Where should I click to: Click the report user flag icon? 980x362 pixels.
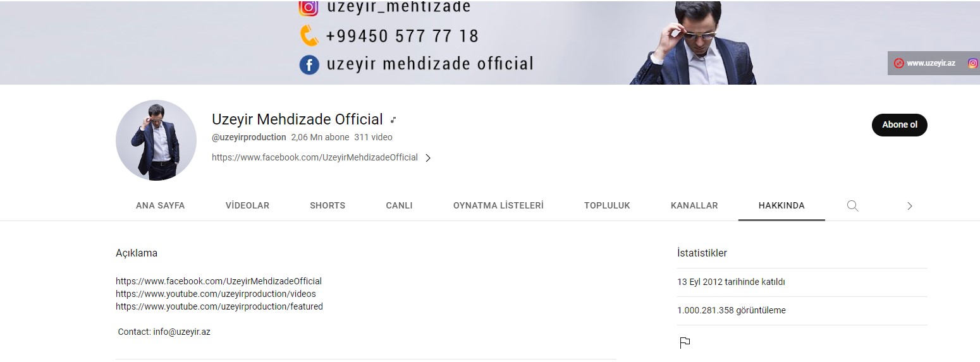point(685,342)
